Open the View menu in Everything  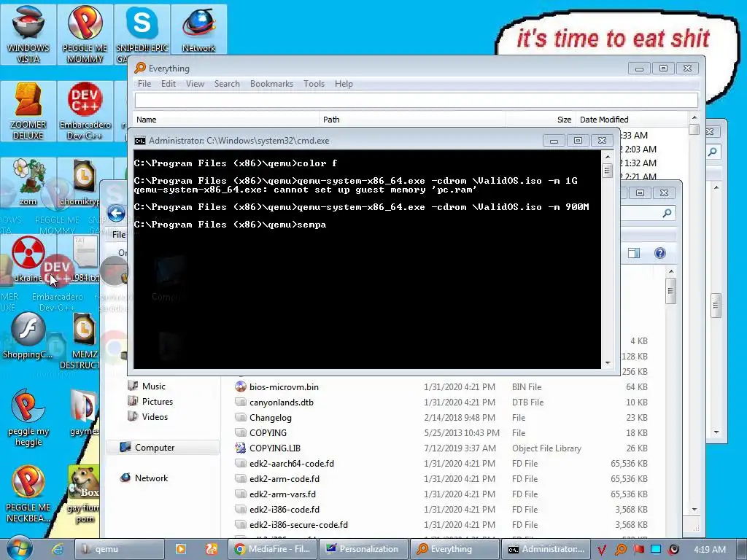click(195, 84)
